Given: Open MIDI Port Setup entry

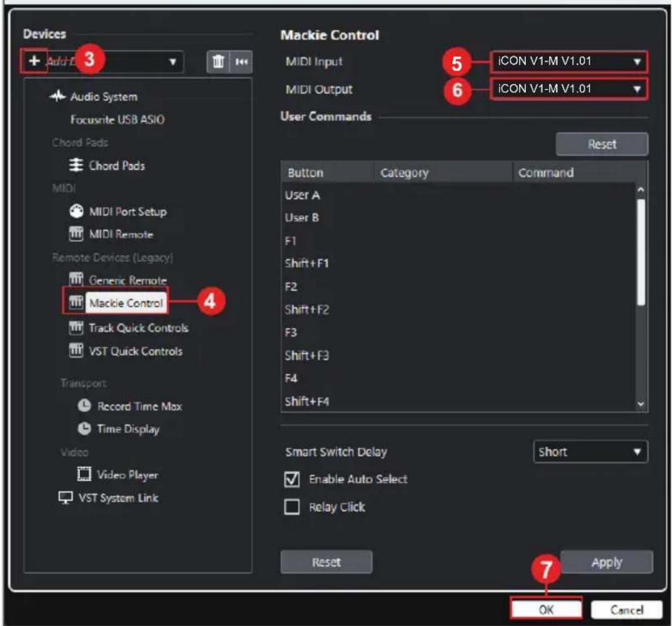Looking at the screenshot, I should click(x=127, y=212).
